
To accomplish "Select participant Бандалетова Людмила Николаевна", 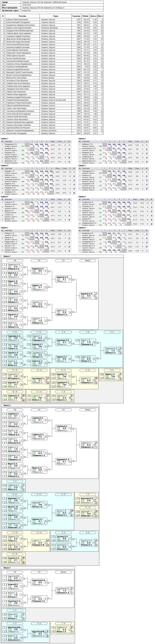I will (20, 25).
